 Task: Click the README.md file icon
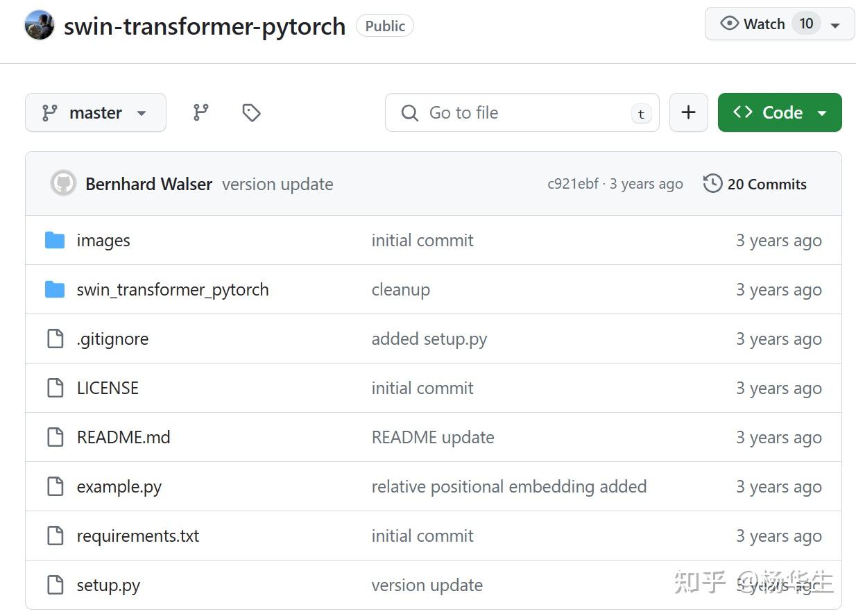click(55, 437)
